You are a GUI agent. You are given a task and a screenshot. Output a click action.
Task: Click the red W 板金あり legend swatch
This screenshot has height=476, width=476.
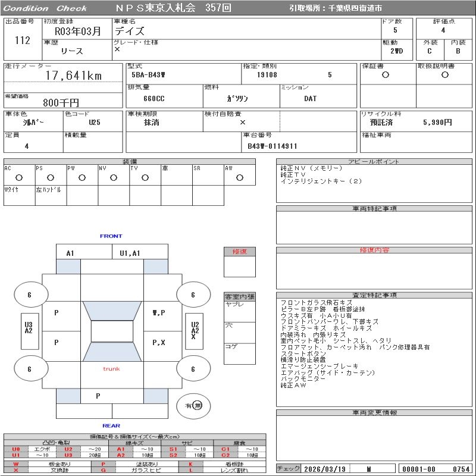[16, 464]
